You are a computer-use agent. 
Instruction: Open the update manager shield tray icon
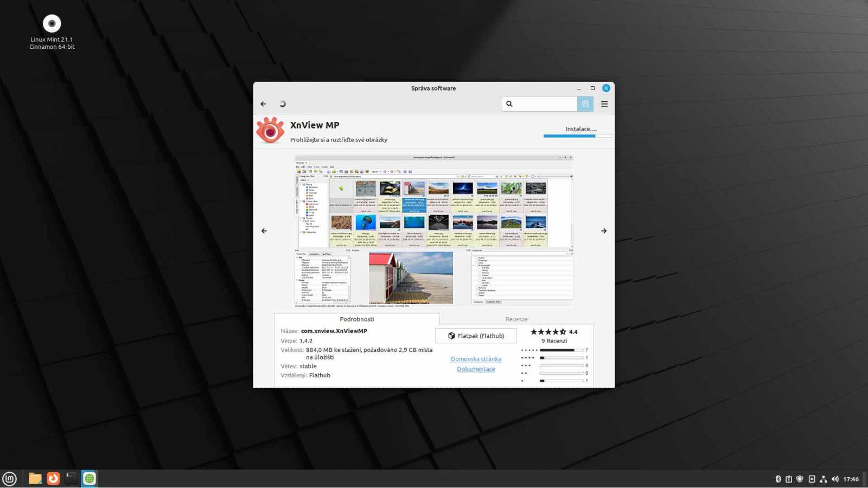pyautogui.click(x=800, y=479)
